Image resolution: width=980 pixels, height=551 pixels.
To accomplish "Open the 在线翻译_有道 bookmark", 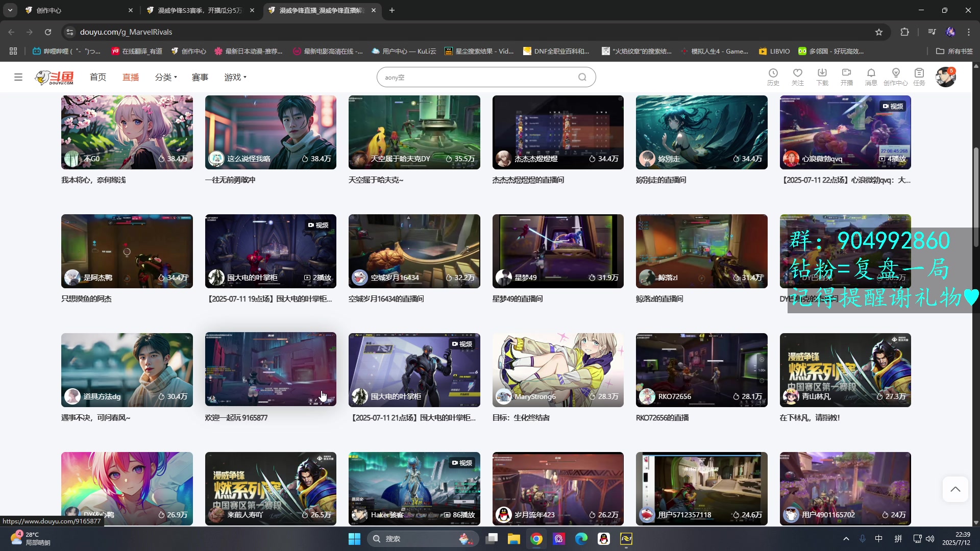I will point(137,51).
